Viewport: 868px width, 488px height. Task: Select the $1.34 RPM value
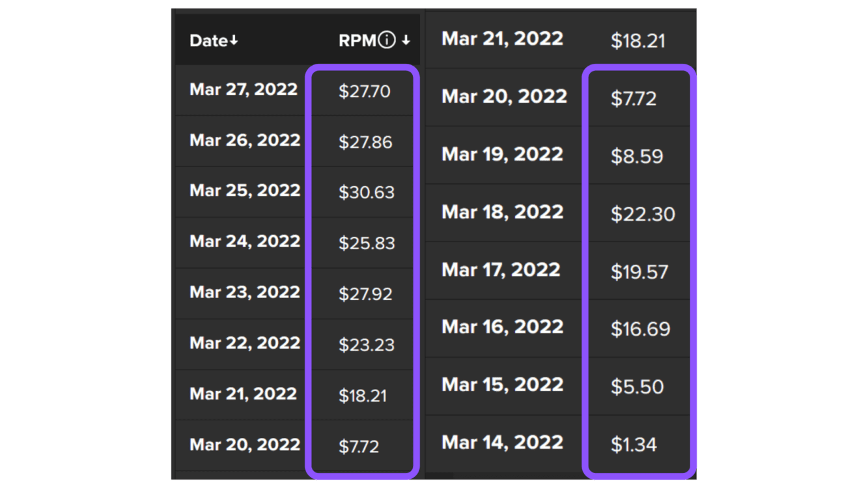pyautogui.click(x=634, y=445)
